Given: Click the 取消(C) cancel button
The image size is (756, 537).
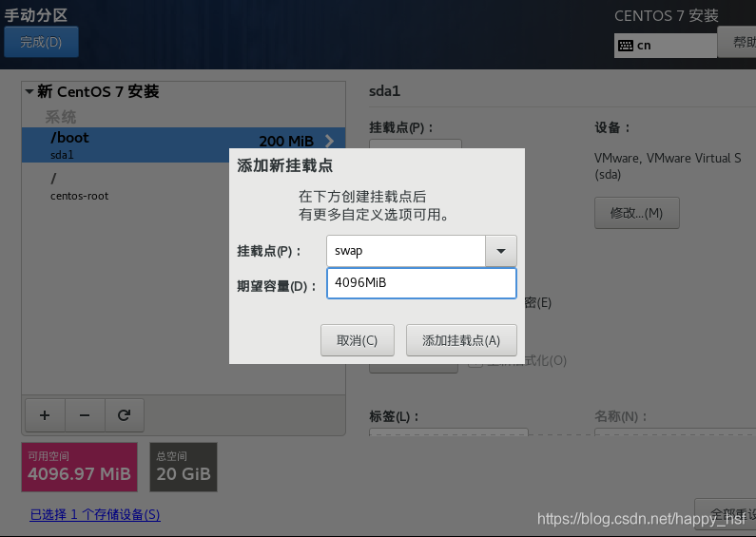Looking at the screenshot, I should pyautogui.click(x=358, y=340).
